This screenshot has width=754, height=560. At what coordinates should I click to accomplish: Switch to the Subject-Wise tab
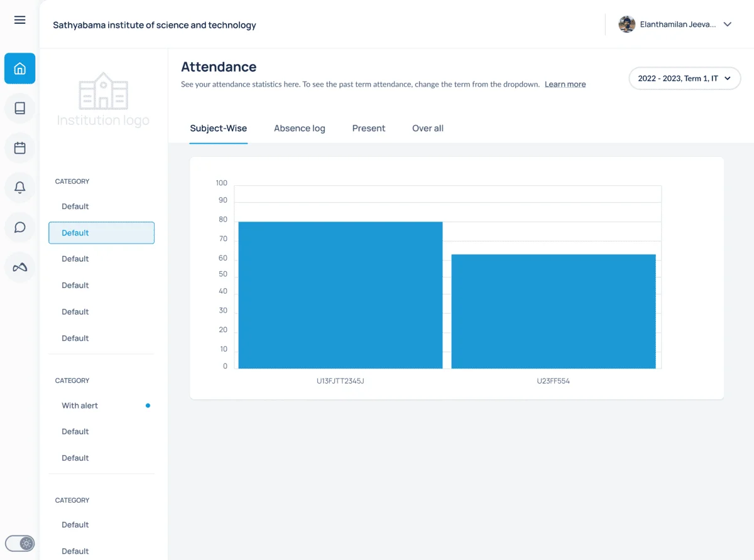218,128
